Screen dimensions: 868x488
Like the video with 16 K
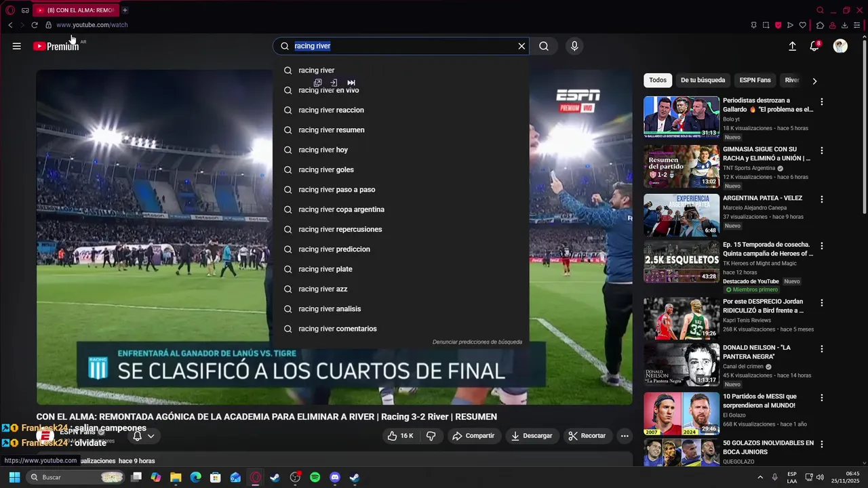pyautogui.click(x=400, y=436)
